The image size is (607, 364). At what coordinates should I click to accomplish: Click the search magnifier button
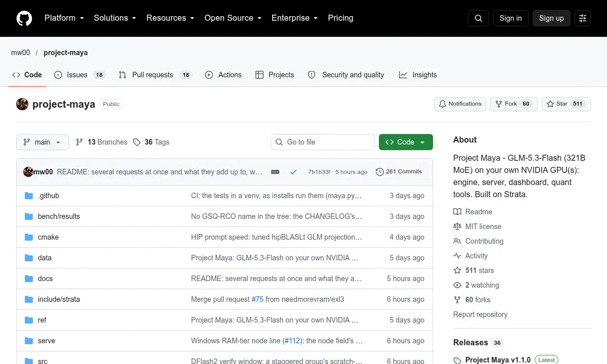coord(479,18)
